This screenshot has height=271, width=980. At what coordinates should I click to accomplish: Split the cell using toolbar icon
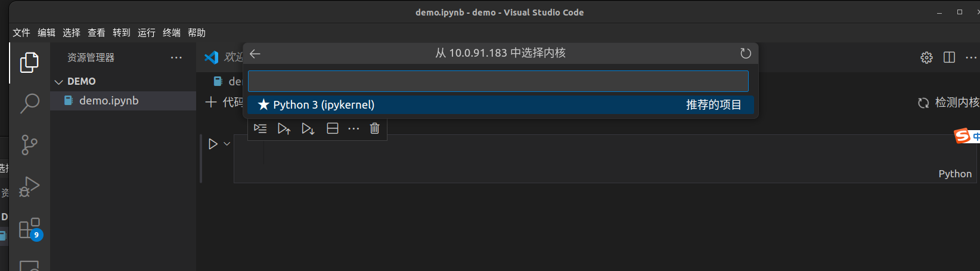pos(333,128)
